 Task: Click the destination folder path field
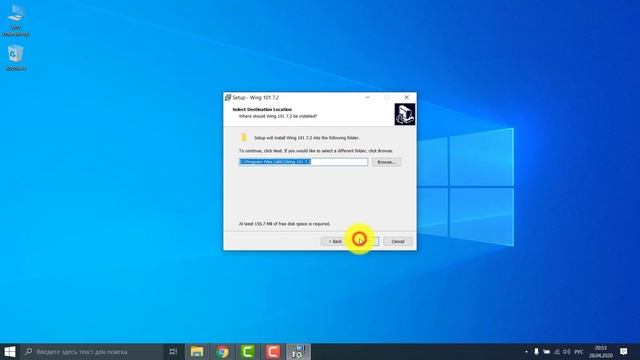click(303, 162)
